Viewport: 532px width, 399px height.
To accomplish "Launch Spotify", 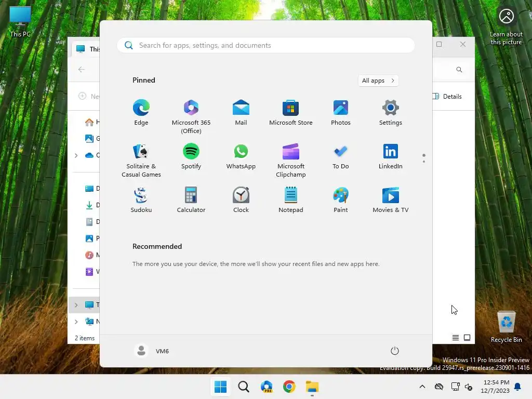I will click(x=191, y=157).
